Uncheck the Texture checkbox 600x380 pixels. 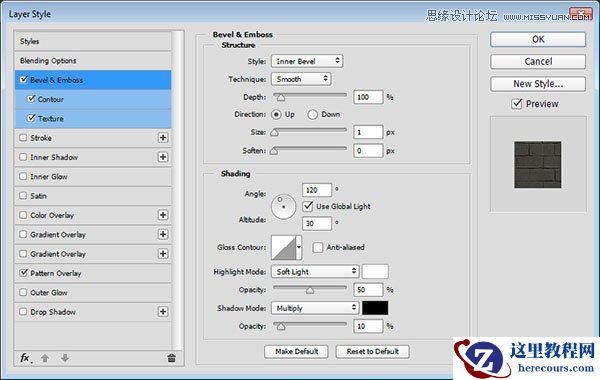click(31, 118)
